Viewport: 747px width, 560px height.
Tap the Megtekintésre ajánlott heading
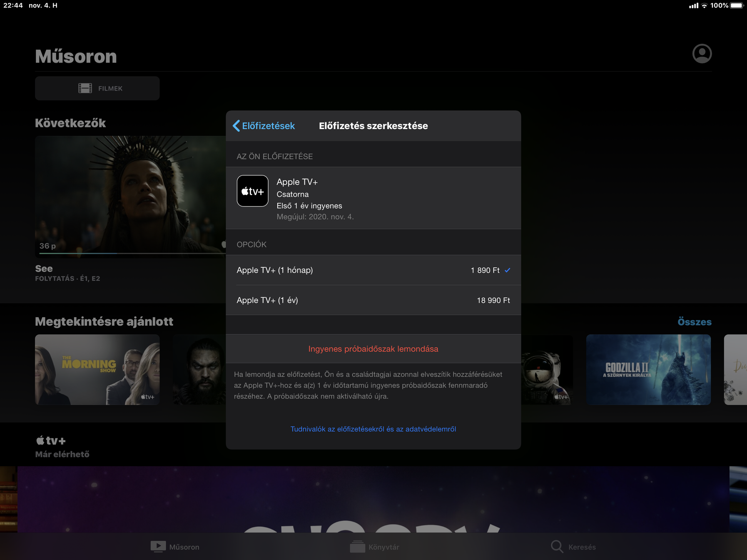(x=104, y=321)
